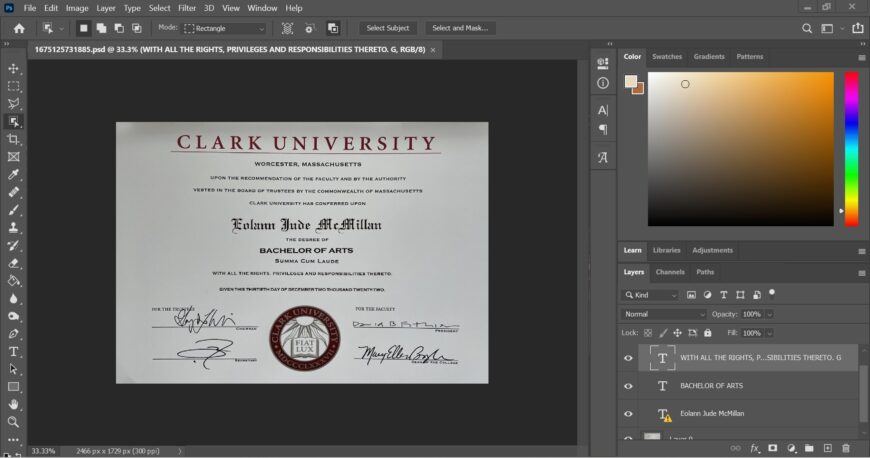The width and height of the screenshot is (870, 458).
Task: Switch to the Swatches tab
Action: [x=666, y=57]
